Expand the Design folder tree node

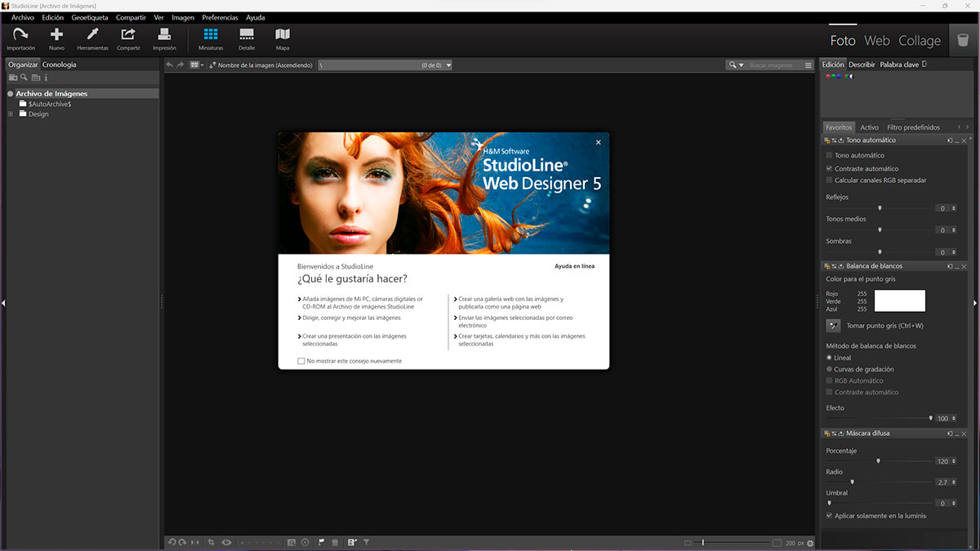point(11,114)
